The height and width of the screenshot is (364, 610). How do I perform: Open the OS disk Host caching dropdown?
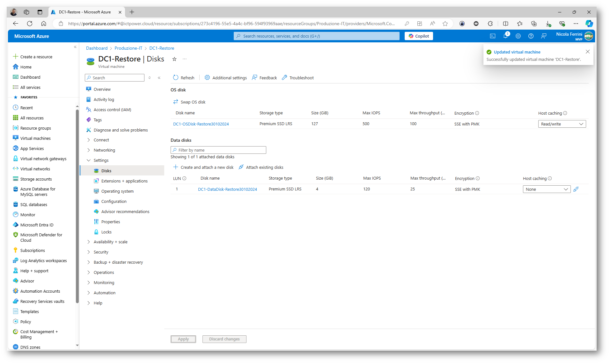[x=562, y=124]
